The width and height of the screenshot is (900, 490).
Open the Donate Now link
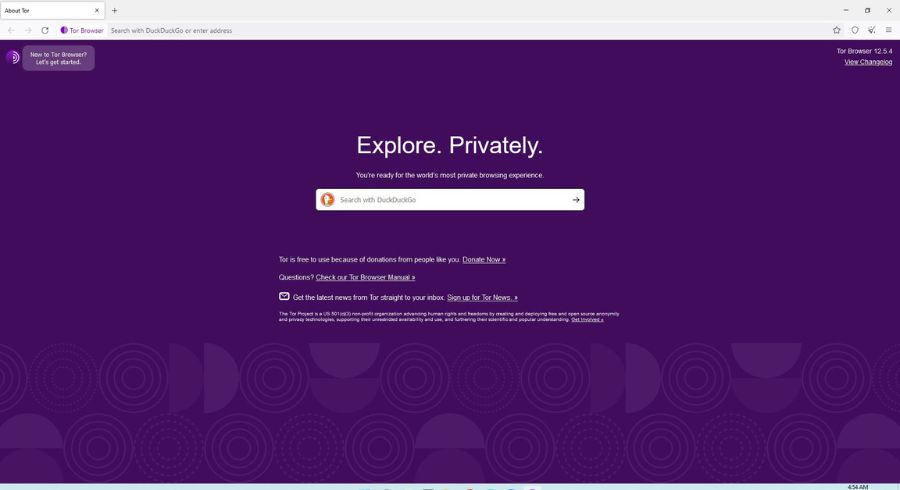click(484, 259)
